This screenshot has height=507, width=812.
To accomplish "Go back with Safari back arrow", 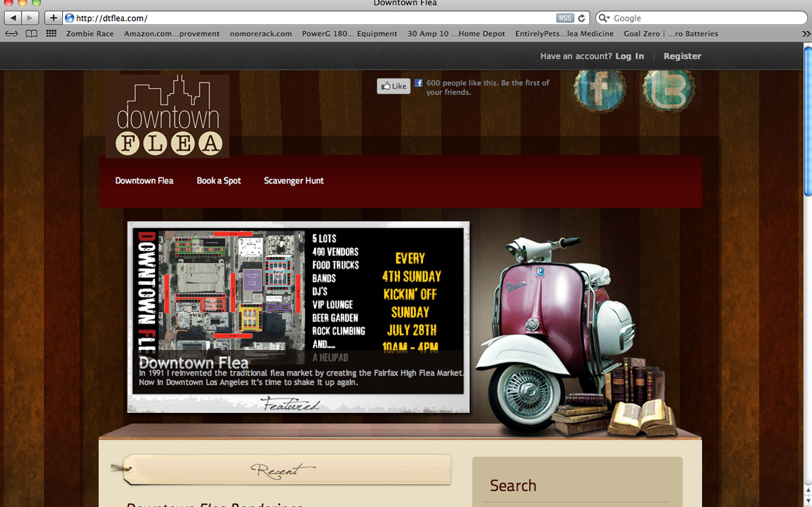I will pos(14,18).
